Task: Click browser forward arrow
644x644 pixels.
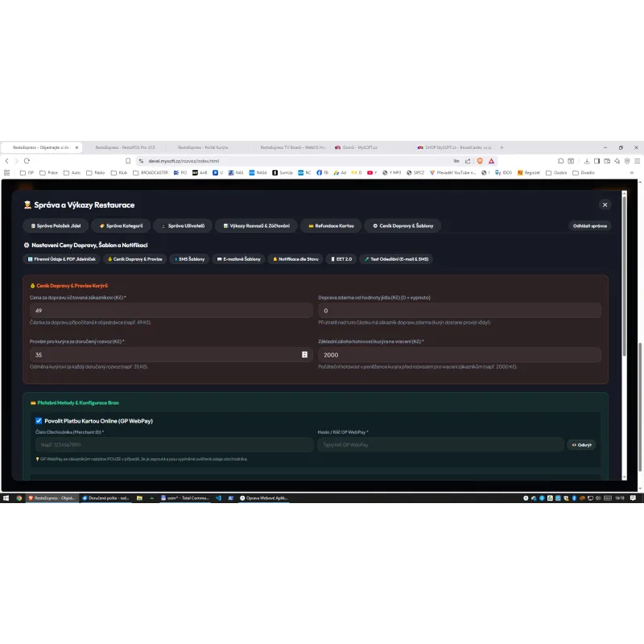Action: pyautogui.click(x=17, y=160)
